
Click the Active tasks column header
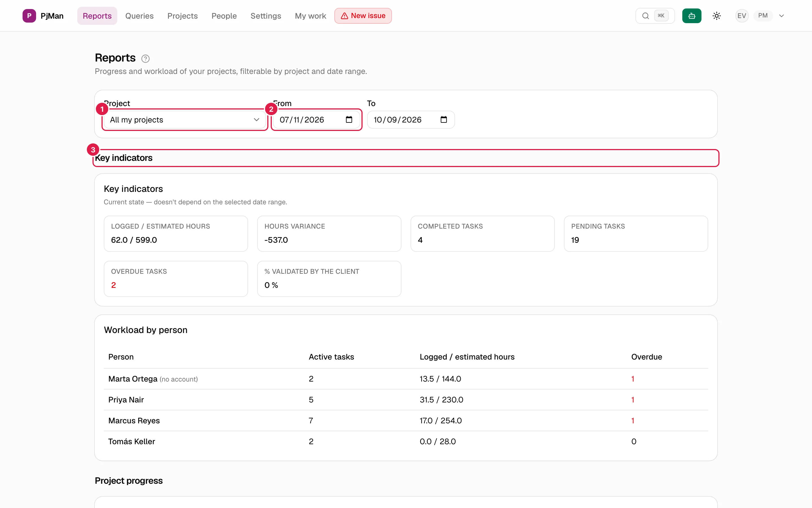click(331, 357)
